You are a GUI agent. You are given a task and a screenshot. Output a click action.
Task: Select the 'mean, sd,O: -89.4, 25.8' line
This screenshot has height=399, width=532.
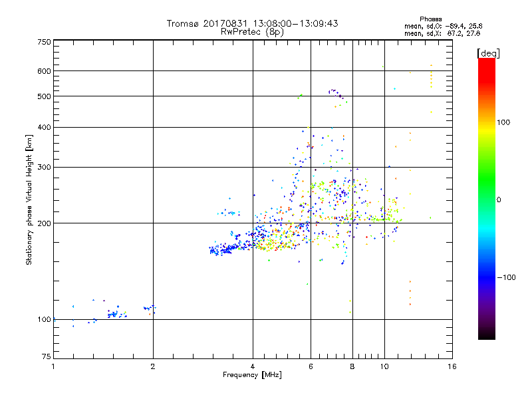[443, 26]
